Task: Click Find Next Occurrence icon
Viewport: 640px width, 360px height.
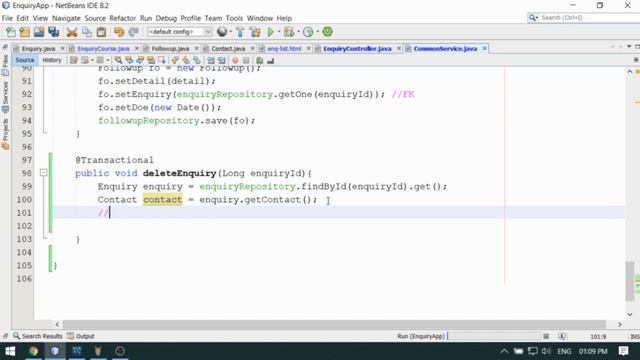Action: coord(140,60)
